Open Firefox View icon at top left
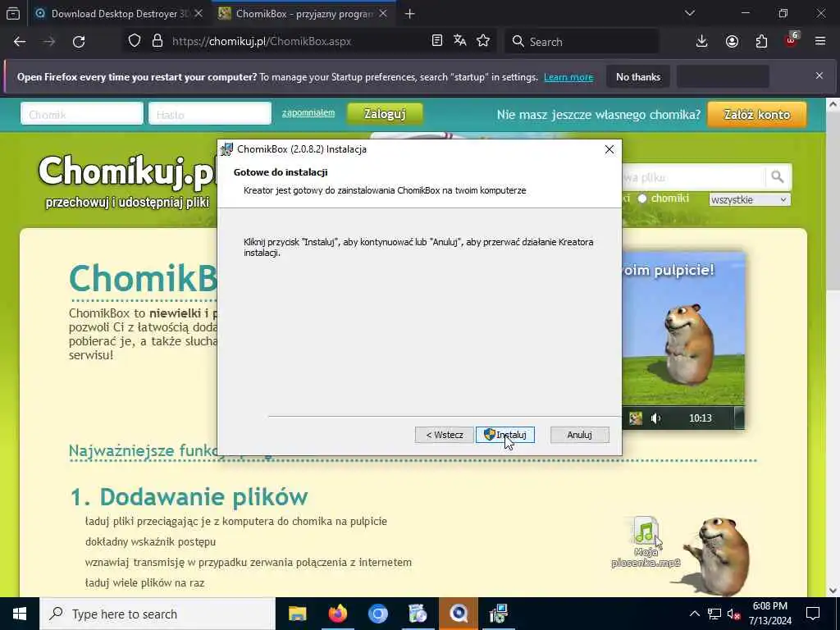The image size is (840, 630). 13,13
